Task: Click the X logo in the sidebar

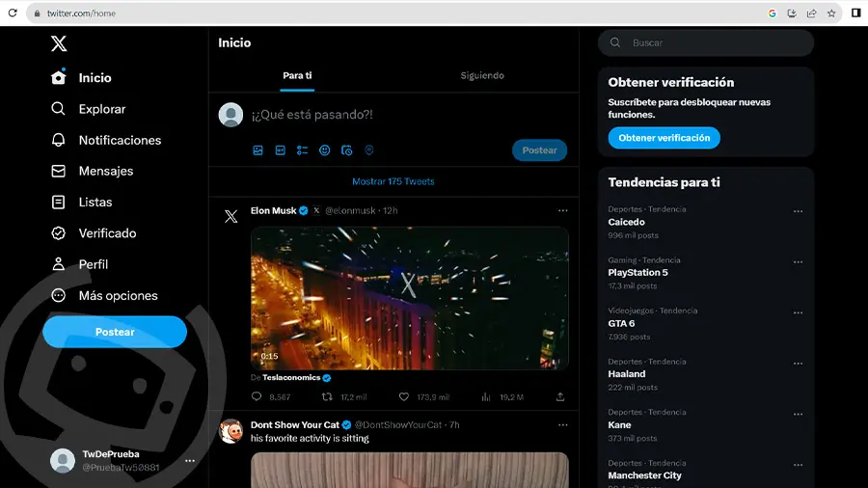Action: point(59,43)
